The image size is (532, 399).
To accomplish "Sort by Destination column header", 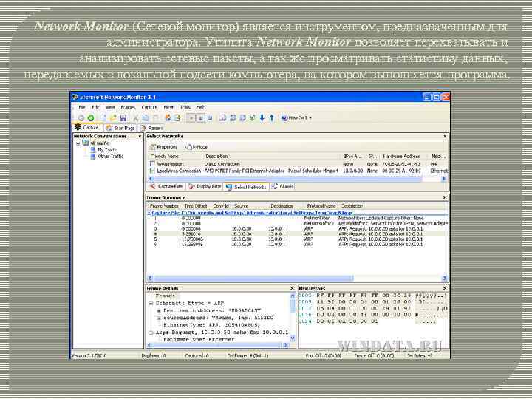I will point(282,205).
